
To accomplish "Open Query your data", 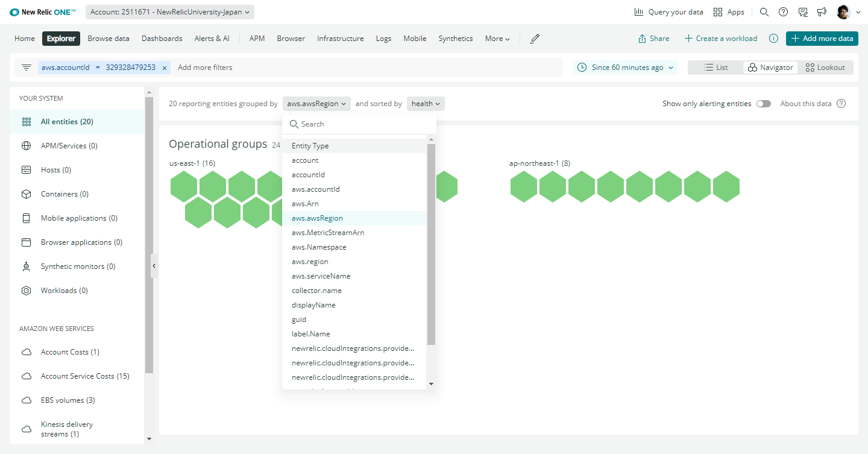I will [x=669, y=12].
